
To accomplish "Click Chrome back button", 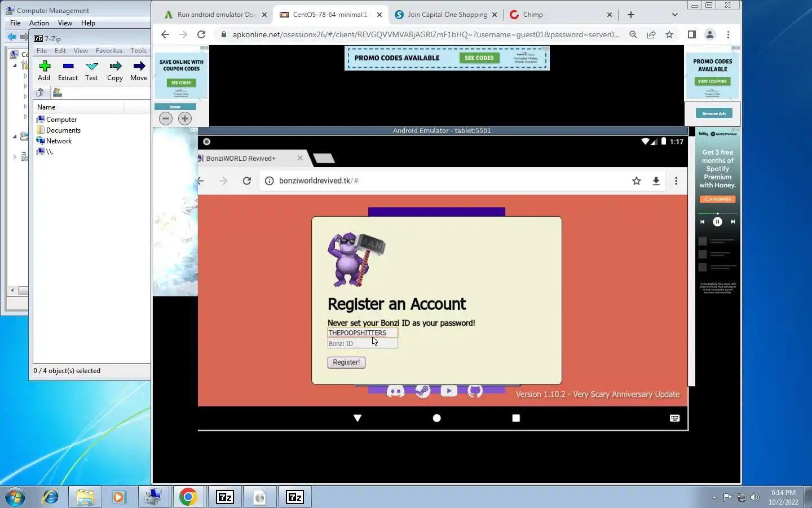I will tap(165, 34).
